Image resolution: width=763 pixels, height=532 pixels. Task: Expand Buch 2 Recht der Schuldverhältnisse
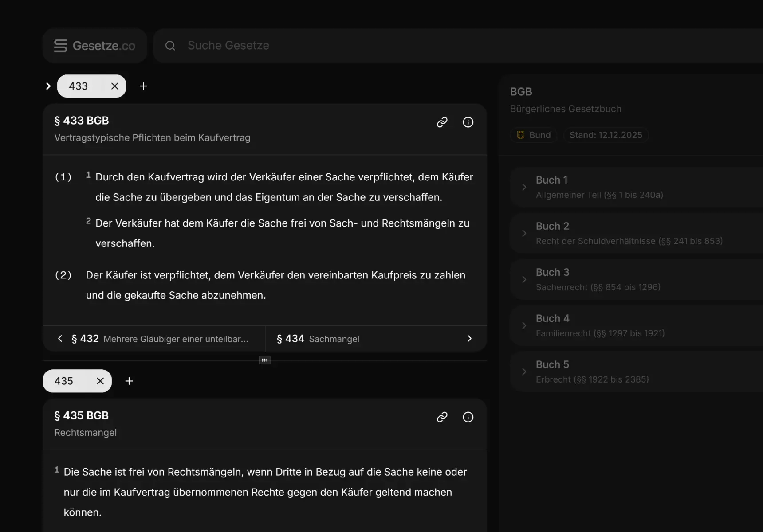point(524,233)
